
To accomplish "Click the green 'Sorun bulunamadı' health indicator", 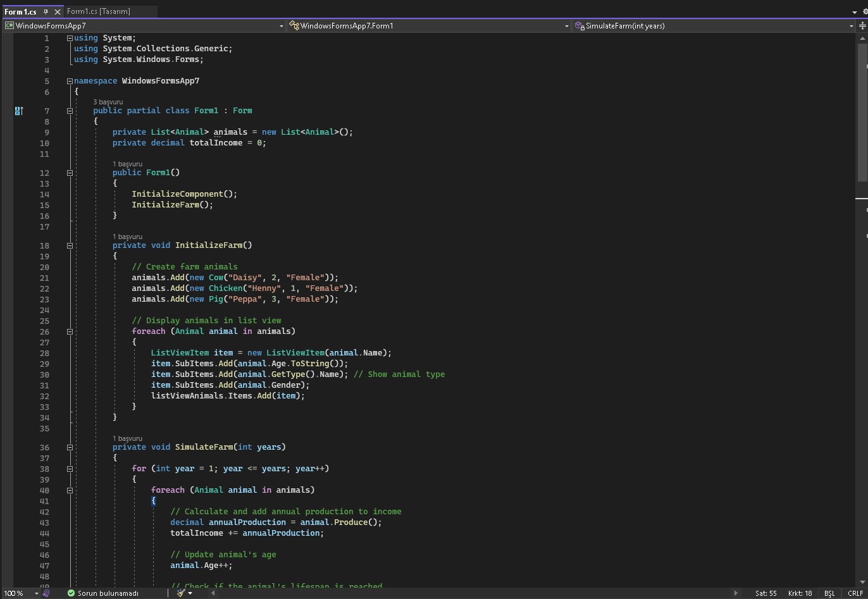I will click(x=103, y=593).
